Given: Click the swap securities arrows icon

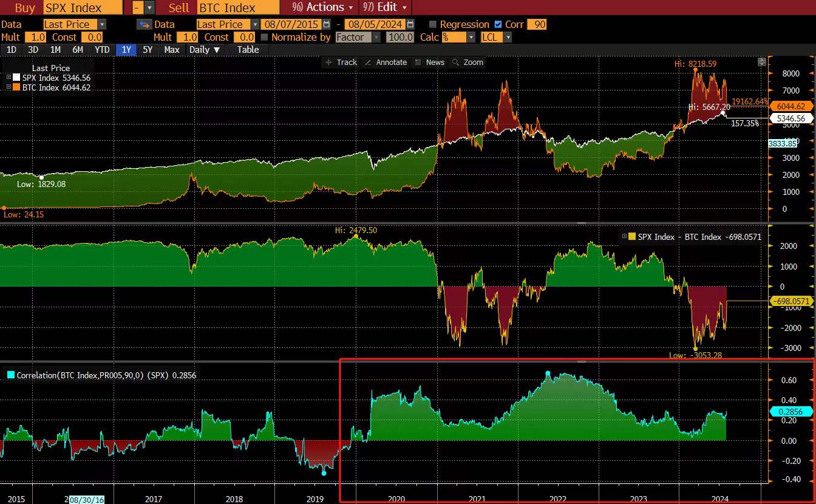Looking at the screenshot, I should [144, 24].
